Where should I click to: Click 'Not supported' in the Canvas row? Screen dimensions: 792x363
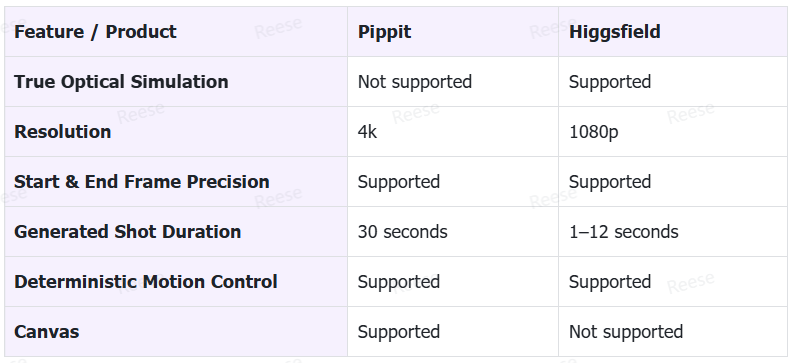coord(626,332)
